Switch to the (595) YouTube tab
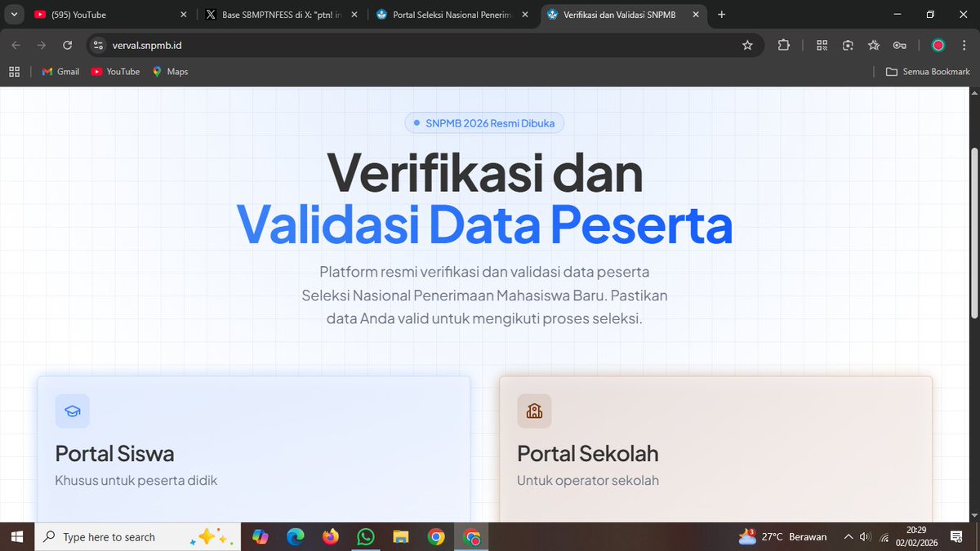This screenshot has height=551, width=980. click(x=110, y=15)
